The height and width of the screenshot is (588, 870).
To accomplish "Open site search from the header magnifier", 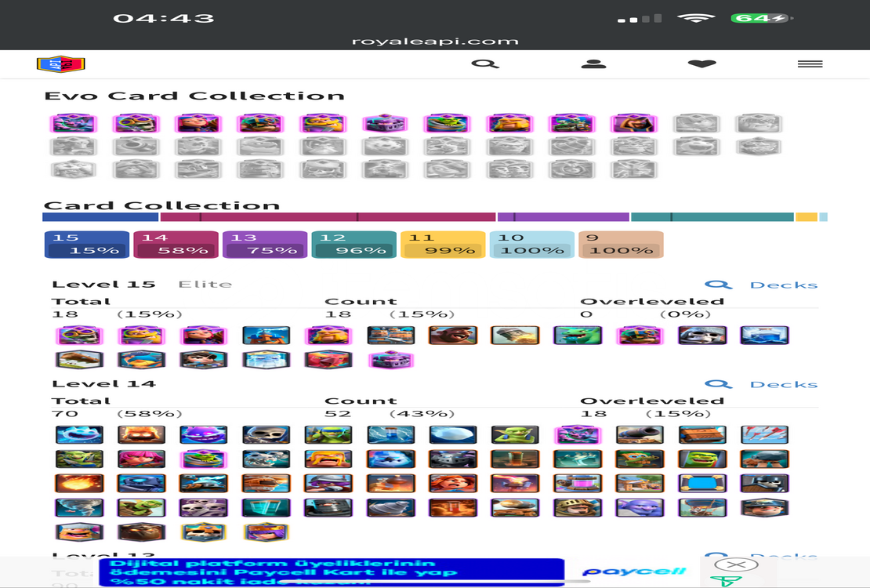I will pos(485,64).
